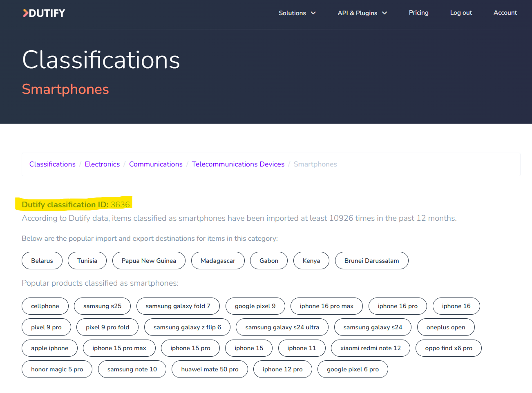Open the google pixel 9 tag
Image resolution: width=532 pixels, height=393 pixels.
pyautogui.click(x=255, y=306)
